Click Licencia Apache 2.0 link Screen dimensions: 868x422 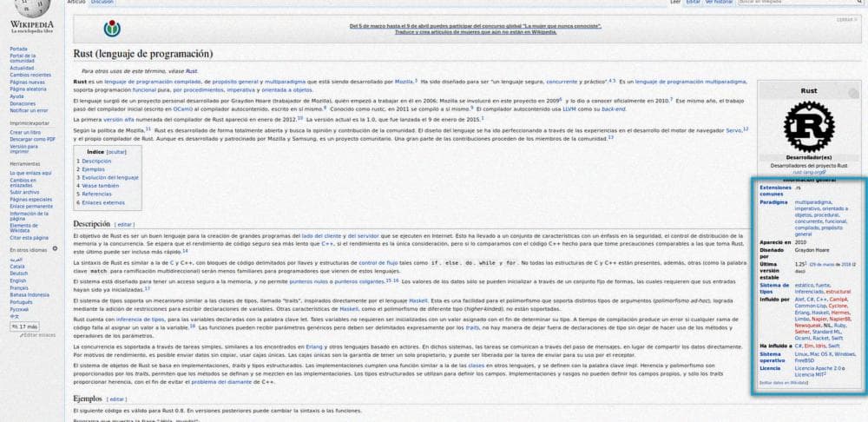[x=819, y=367]
